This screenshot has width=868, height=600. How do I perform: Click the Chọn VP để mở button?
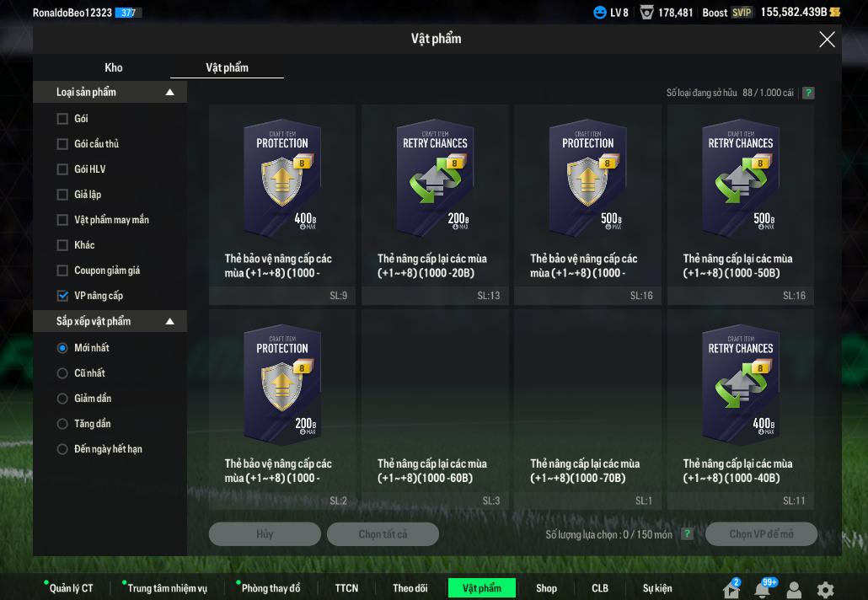point(761,534)
